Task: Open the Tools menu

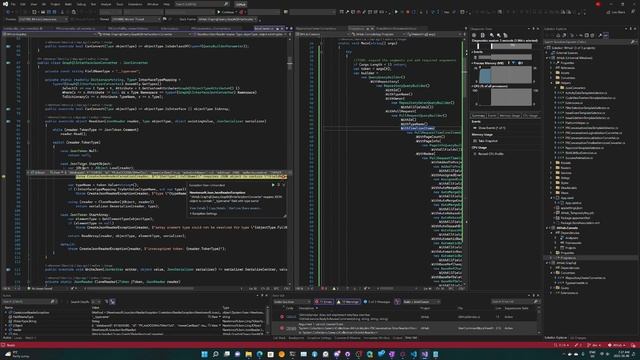Action: pos(120,4)
